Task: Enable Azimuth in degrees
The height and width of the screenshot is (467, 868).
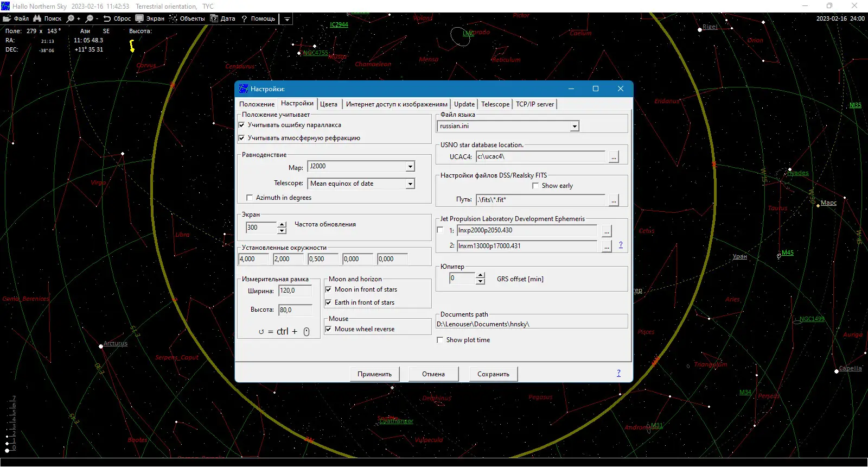Action: pyautogui.click(x=250, y=198)
